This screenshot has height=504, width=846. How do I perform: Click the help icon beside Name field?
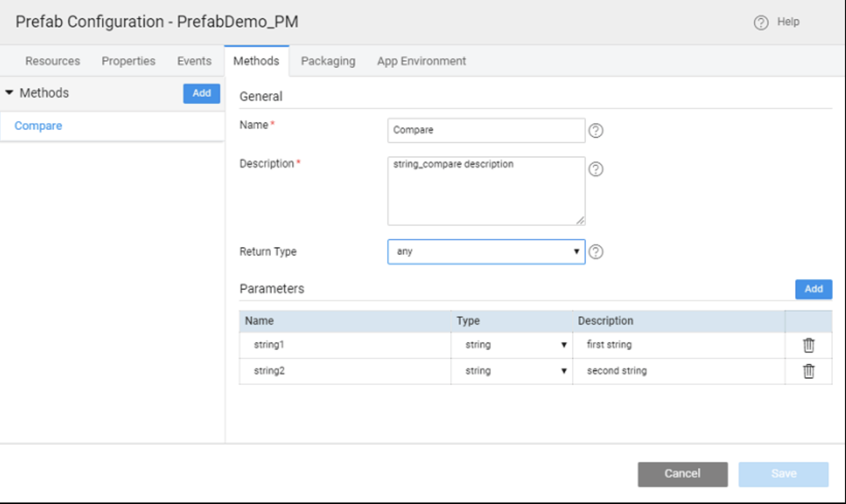[x=596, y=131]
